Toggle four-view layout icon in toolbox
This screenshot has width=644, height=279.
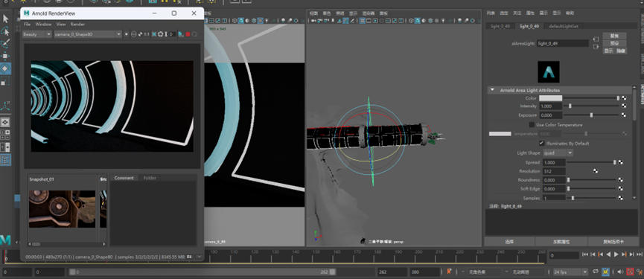coord(5,135)
